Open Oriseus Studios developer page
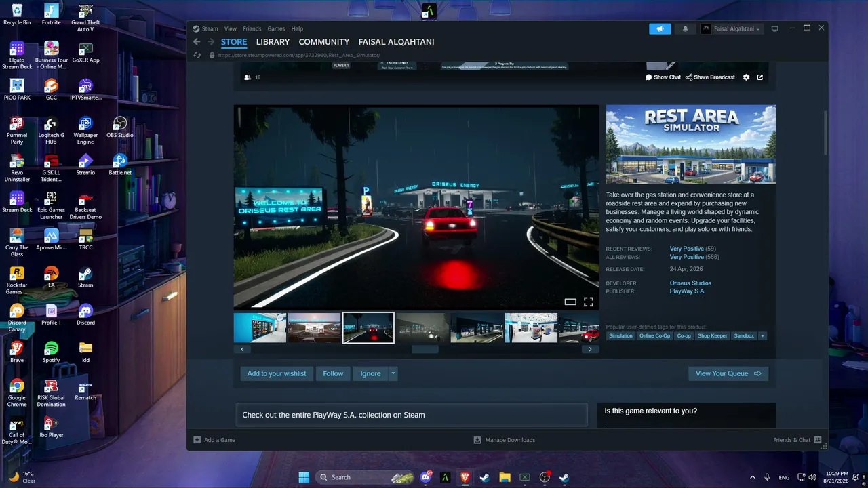The image size is (868, 488). coord(690,283)
